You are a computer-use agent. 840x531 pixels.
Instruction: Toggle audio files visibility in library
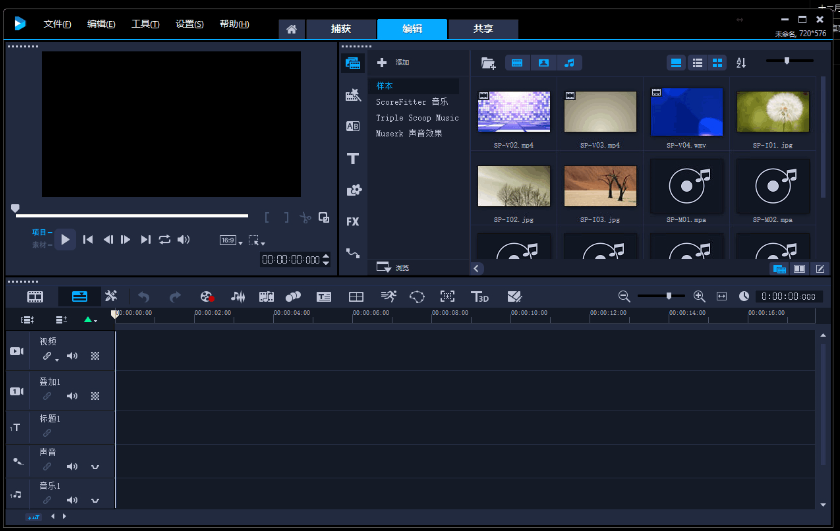pyautogui.click(x=569, y=63)
